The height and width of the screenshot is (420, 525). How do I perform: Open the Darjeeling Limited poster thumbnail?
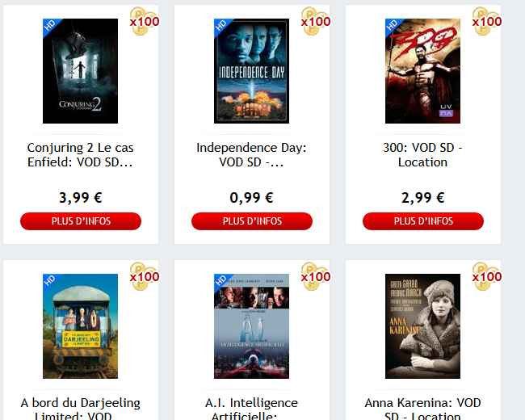[80, 326]
